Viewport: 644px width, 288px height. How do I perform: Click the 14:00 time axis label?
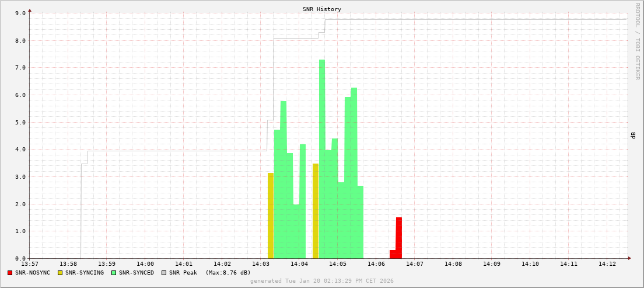[145, 264]
